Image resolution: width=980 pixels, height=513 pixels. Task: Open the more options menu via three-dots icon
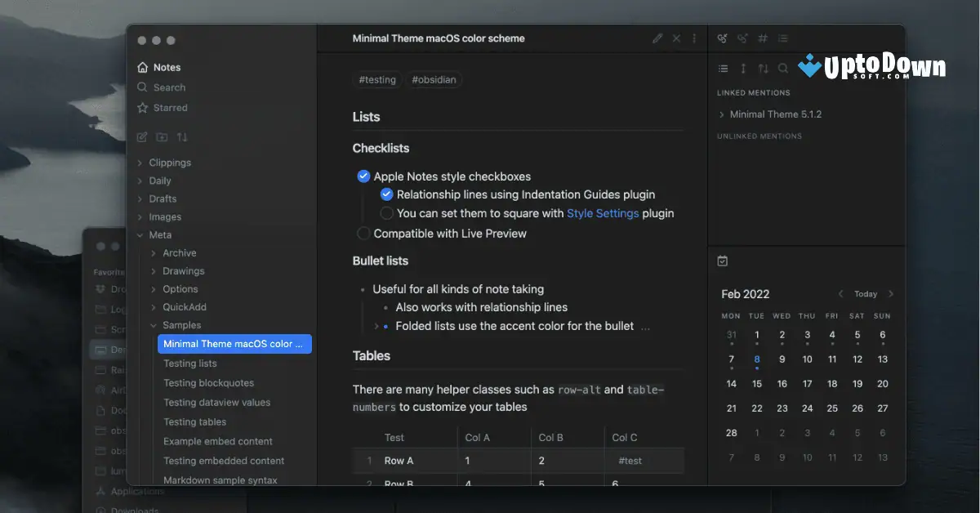click(x=693, y=38)
